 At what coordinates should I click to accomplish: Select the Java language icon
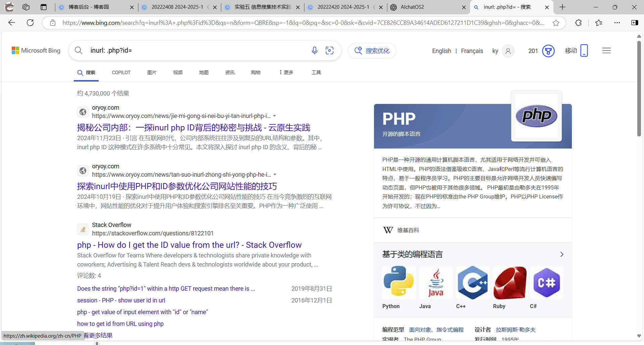pos(436,282)
